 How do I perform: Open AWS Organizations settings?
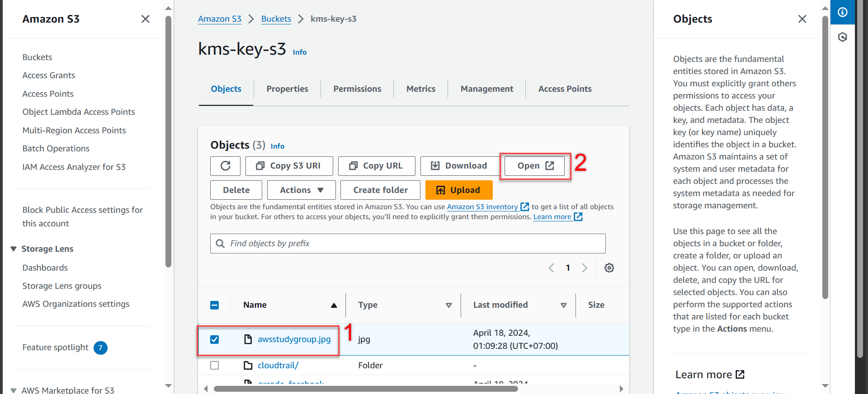76,304
